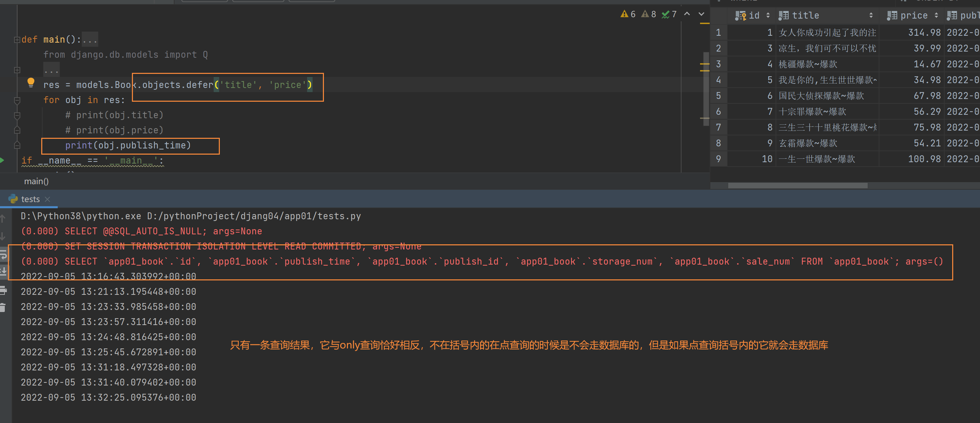Click the down arrow in run console sidebar
The width and height of the screenshot is (980, 423).
click(x=3, y=236)
